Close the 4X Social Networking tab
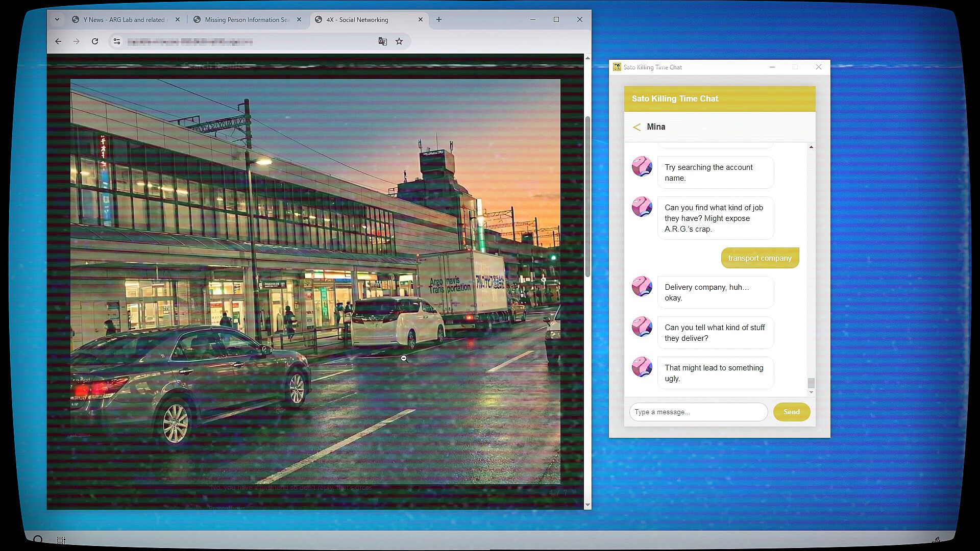Image resolution: width=980 pixels, height=551 pixels. click(421, 19)
